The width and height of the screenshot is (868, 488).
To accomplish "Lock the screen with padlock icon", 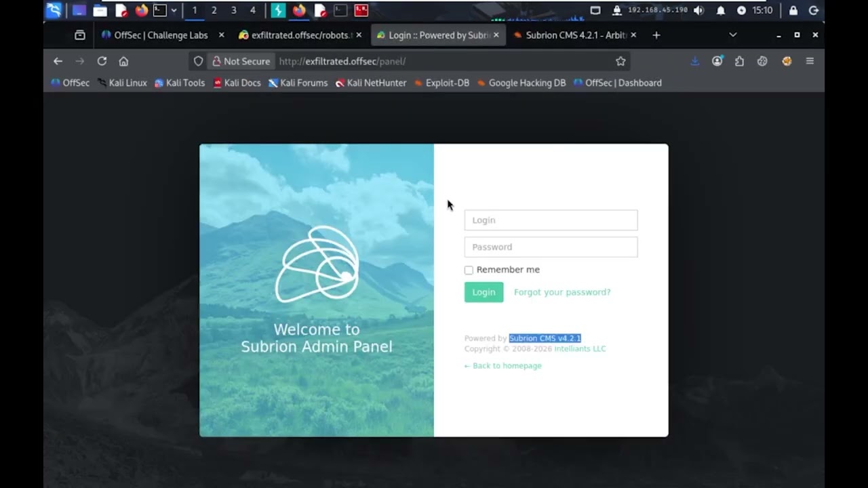I will tap(793, 10).
